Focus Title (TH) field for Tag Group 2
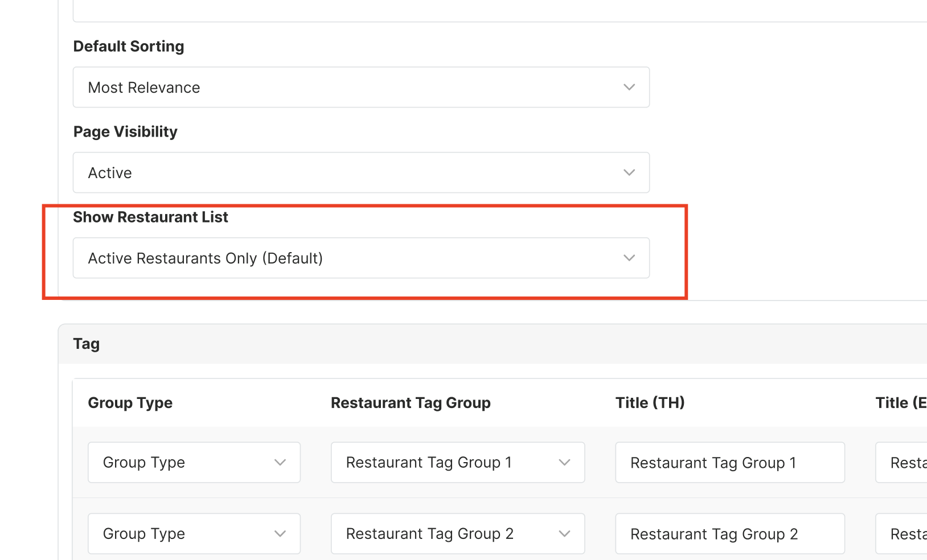The height and width of the screenshot is (560, 927). [x=729, y=533]
